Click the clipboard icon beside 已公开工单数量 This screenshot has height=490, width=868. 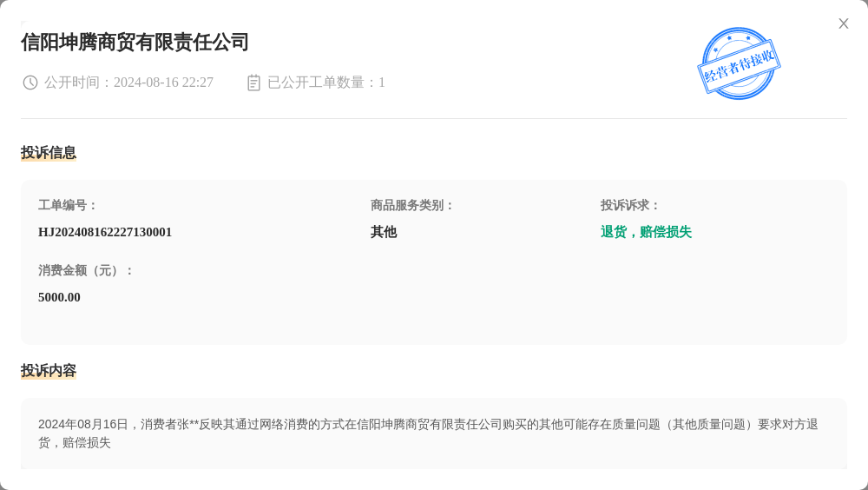click(253, 83)
